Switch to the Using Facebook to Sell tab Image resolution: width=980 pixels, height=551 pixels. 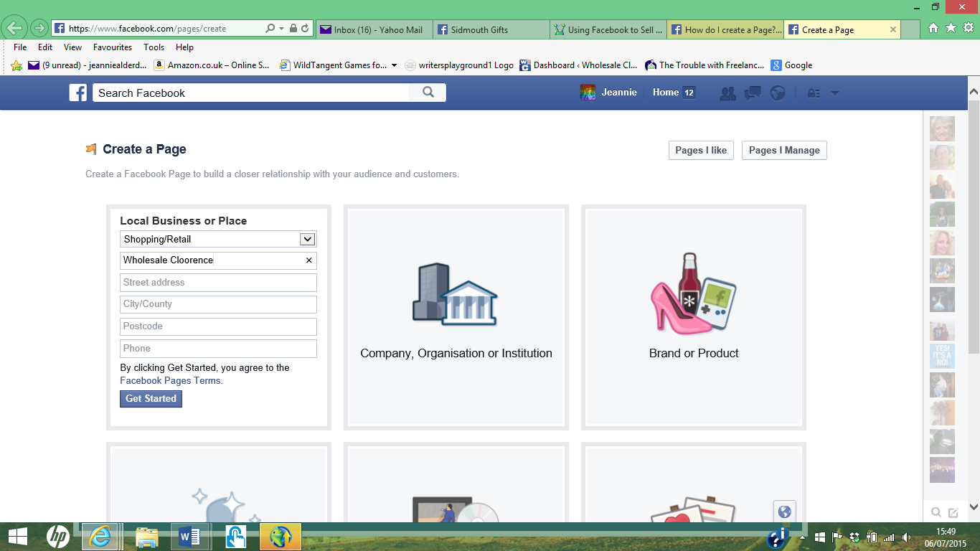pos(608,29)
